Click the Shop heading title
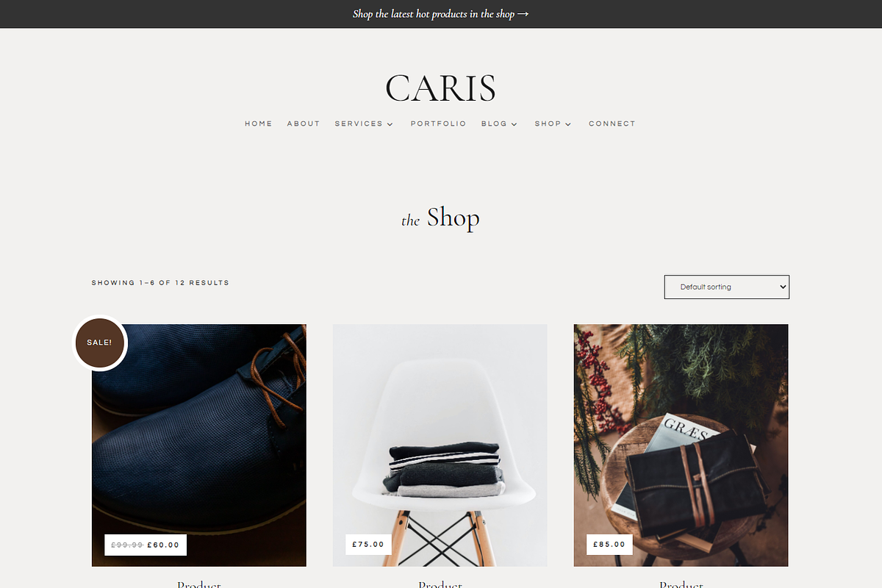The width and height of the screenshot is (882, 588). click(441, 218)
